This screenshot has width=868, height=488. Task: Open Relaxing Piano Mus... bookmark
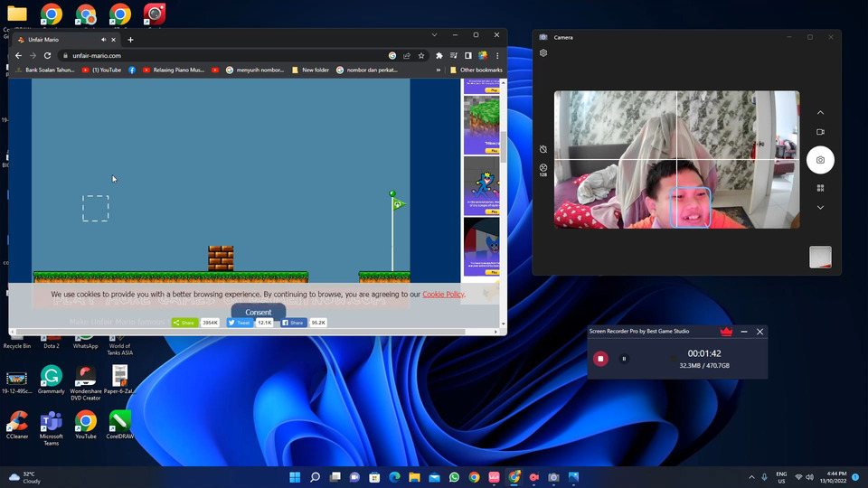pos(174,70)
